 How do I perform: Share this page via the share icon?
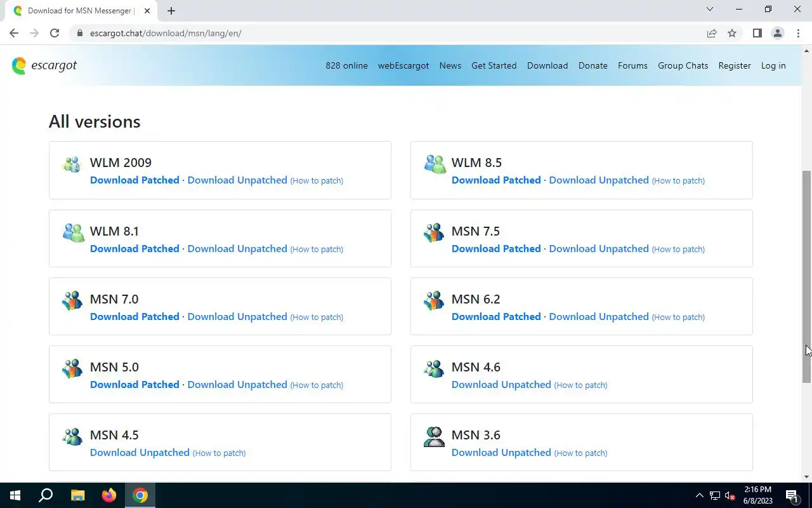pyautogui.click(x=712, y=33)
